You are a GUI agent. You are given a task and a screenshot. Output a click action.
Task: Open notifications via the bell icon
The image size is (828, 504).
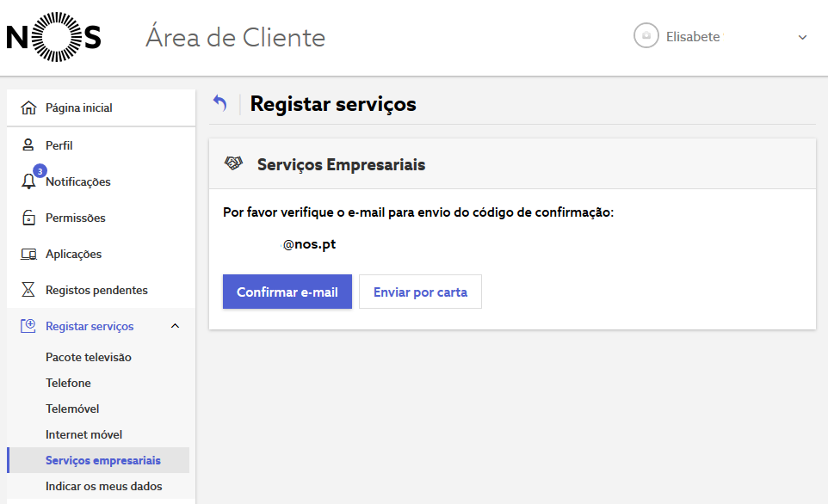tap(28, 181)
